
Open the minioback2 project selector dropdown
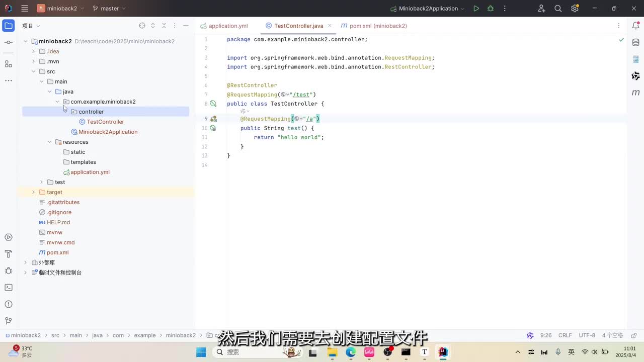click(x=60, y=9)
